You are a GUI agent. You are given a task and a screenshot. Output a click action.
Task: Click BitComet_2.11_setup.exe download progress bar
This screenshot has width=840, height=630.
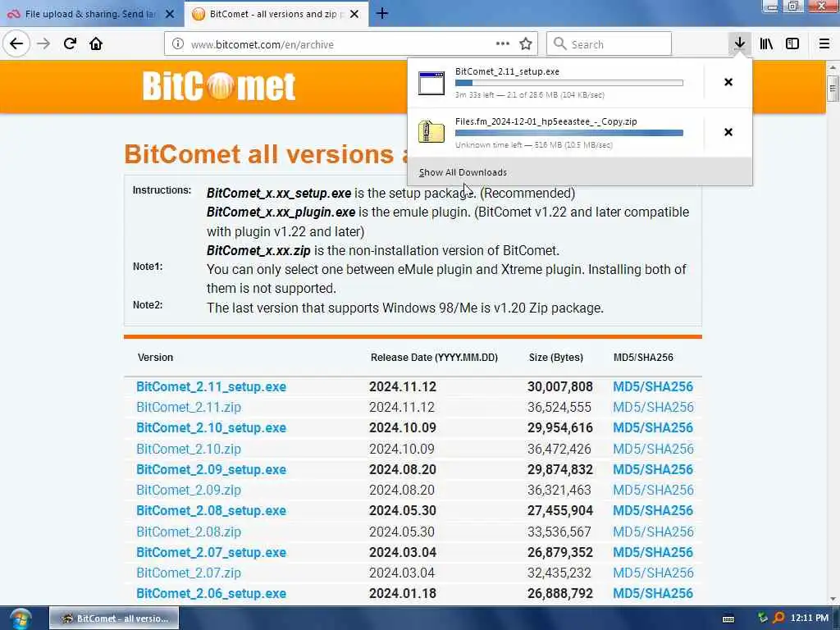(569, 83)
